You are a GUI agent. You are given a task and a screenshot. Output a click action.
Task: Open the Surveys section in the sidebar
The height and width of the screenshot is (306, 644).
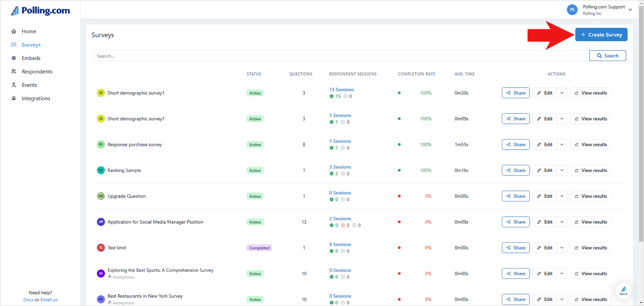coord(31,45)
